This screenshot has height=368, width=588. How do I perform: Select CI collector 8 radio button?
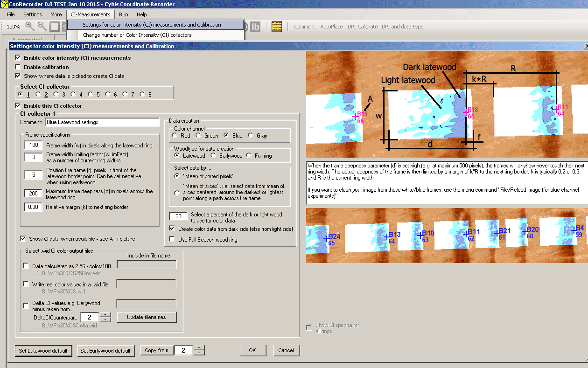click(142, 95)
